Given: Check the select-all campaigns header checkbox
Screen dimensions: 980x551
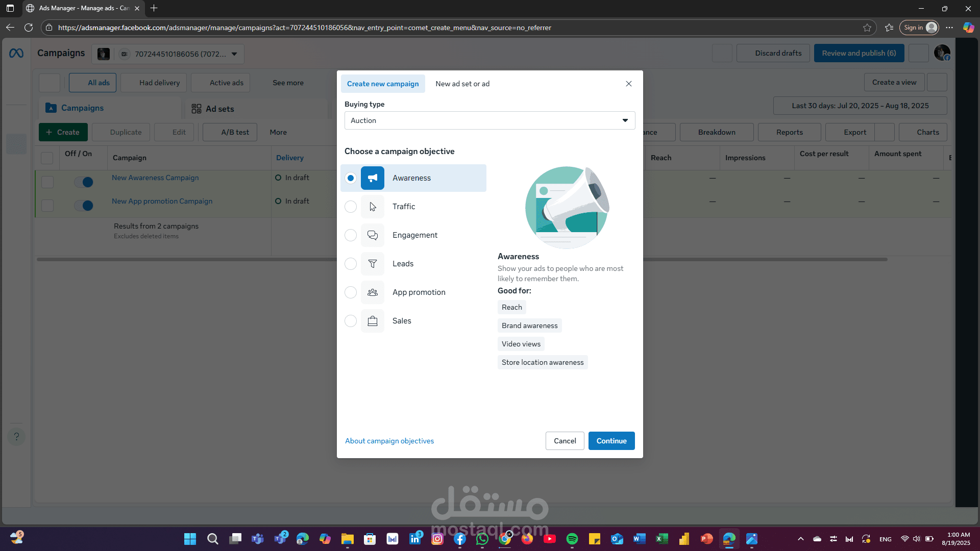Looking at the screenshot, I should pyautogui.click(x=47, y=158).
